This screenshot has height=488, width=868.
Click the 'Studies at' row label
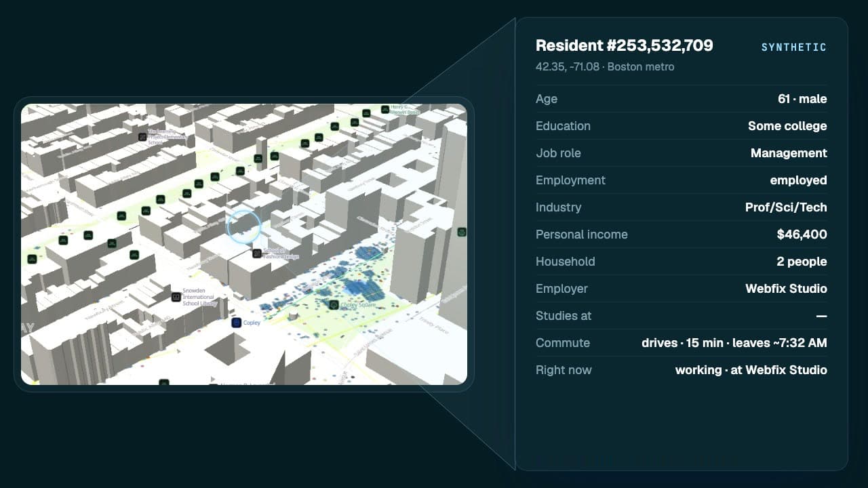pos(564,316)
